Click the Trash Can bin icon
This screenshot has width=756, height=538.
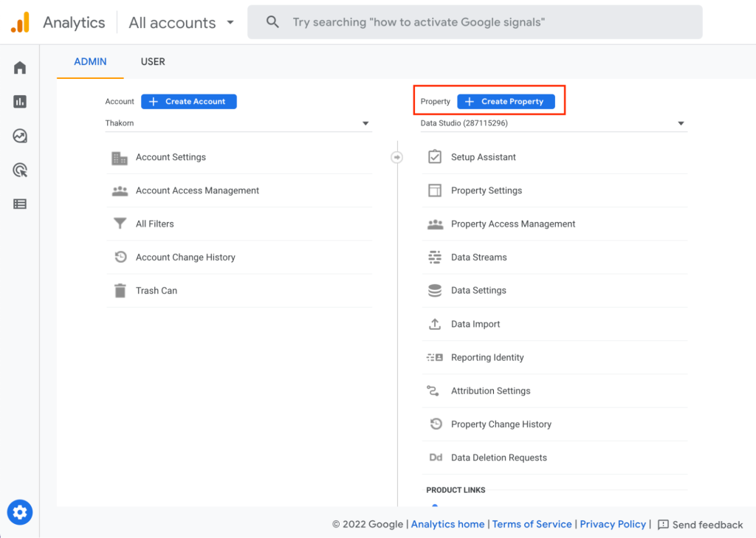[120, 291]
